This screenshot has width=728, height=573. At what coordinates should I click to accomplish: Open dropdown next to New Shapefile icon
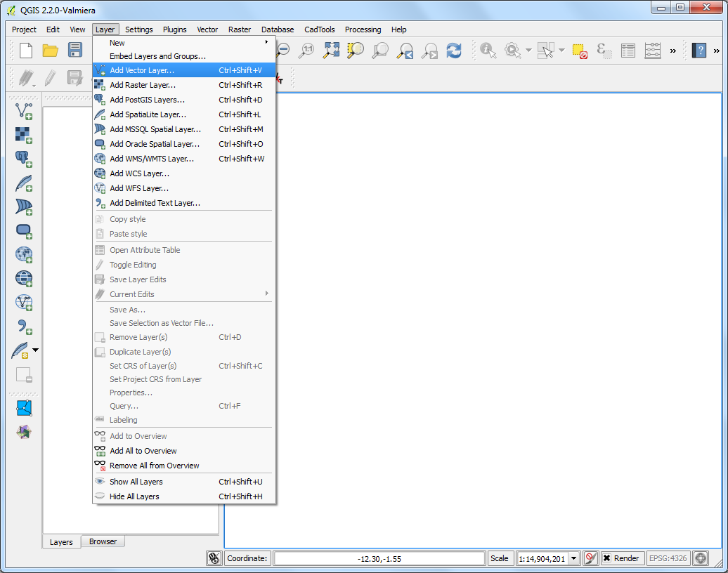35,350
